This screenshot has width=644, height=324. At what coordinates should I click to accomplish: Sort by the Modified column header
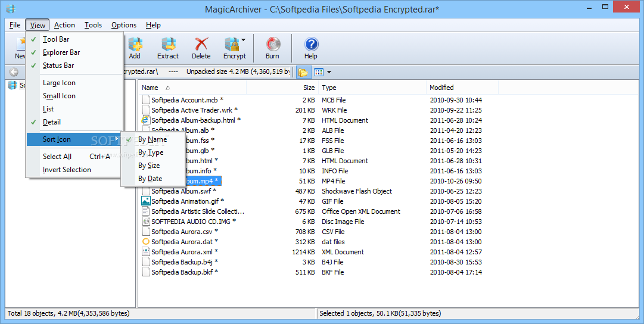click(x=462, y=88)
